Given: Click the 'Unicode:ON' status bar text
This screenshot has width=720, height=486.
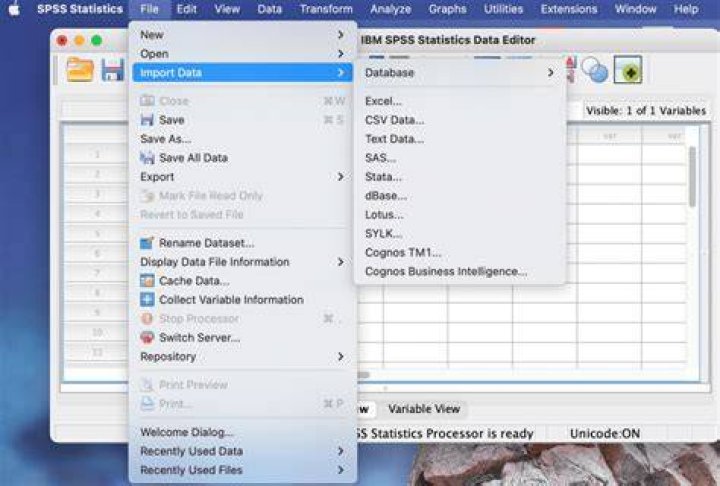Looking at the screenshot, I should click(605, 434).
